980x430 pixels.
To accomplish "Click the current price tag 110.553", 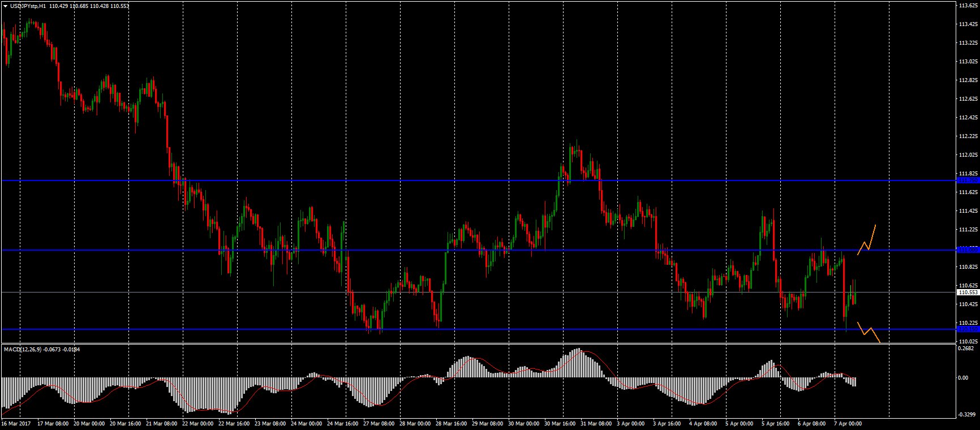I will coord(968,293).
